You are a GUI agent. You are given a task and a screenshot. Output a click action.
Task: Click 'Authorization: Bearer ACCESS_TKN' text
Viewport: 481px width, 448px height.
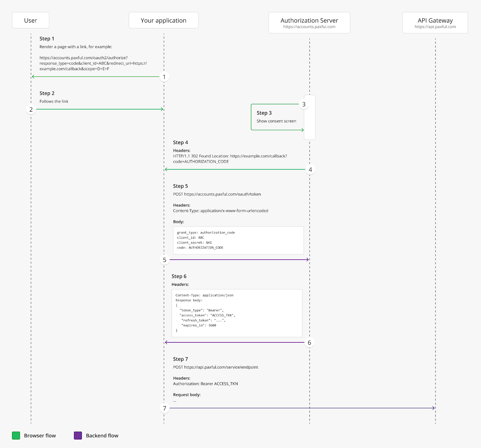[205, 384]
